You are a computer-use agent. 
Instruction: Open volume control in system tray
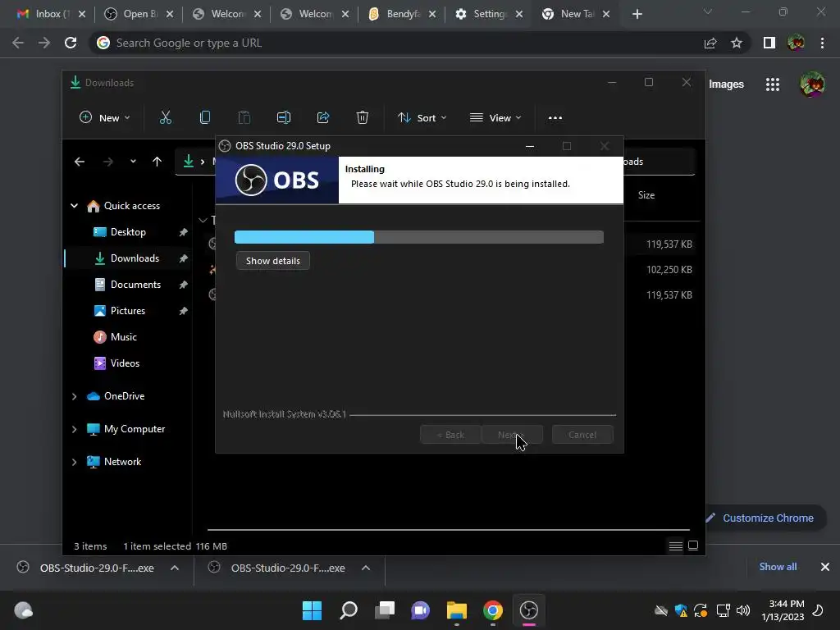(x=743, y=610)
